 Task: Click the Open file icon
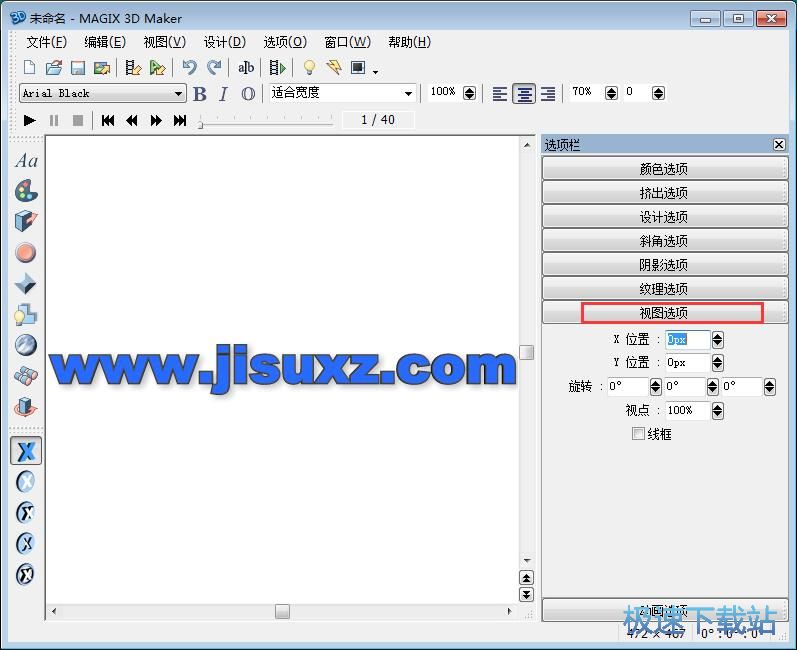click(x=54, y=67)
